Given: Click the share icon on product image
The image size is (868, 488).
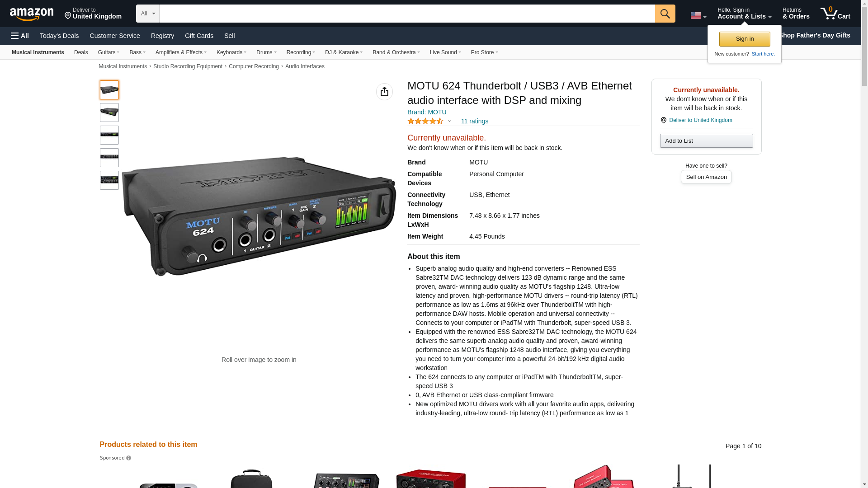Looking at the screenshot, I should point(384,92).
